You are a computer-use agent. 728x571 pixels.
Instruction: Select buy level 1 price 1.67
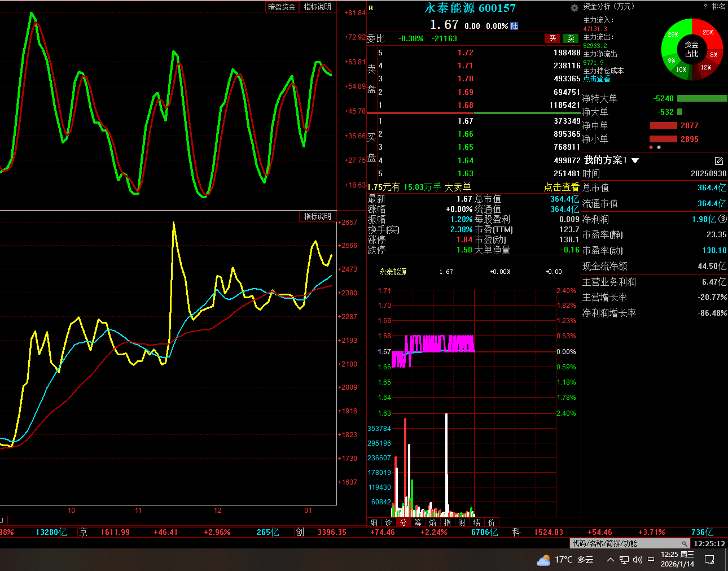pos(466,121)
